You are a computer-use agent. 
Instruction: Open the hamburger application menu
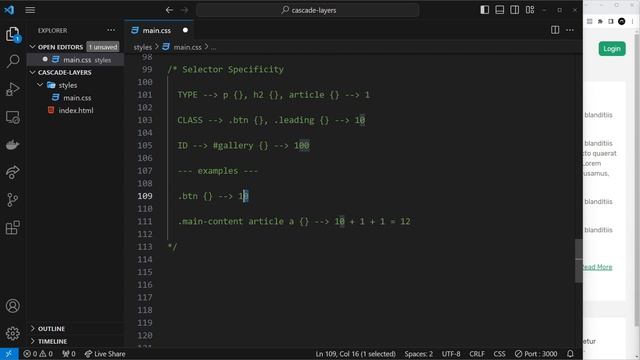click(x=30, y=10)
